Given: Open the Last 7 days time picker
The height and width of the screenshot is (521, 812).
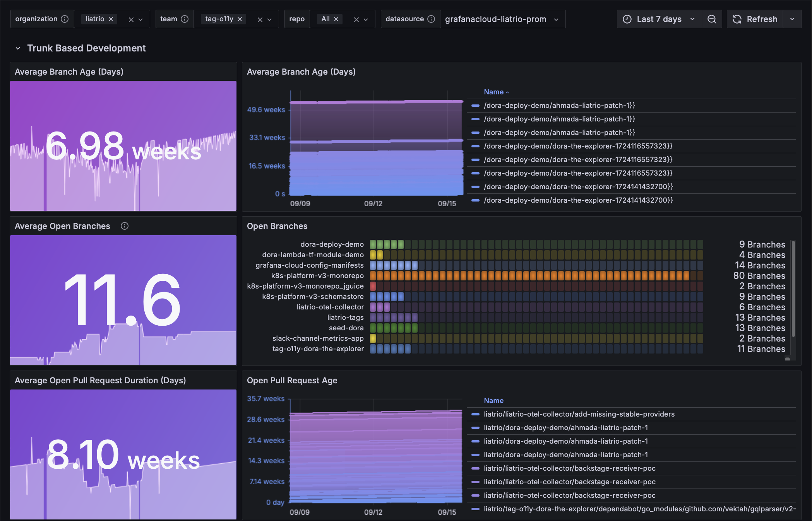Looking at the screenshot, I should (x=659, y=19).
